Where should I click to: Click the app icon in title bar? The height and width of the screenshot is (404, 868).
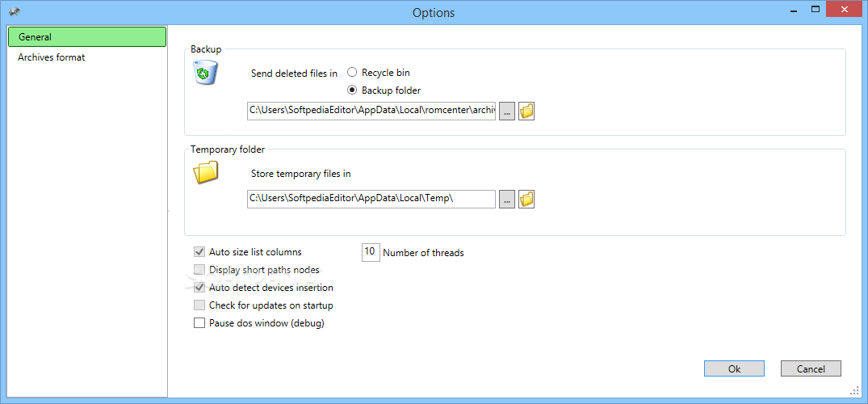coord(14,12)
